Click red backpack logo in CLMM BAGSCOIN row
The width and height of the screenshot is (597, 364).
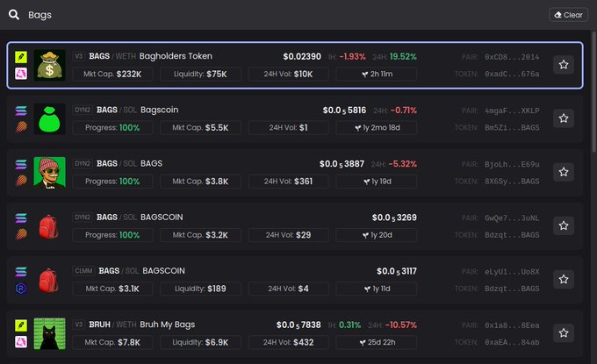(49, 280)
